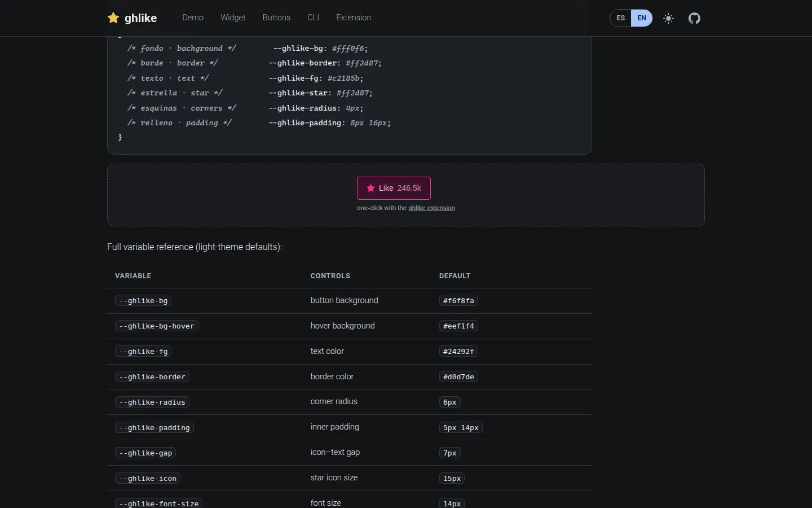Click the 'esquinas · corners' code comment
Screen dimensions: 812x508
(182, 108)
